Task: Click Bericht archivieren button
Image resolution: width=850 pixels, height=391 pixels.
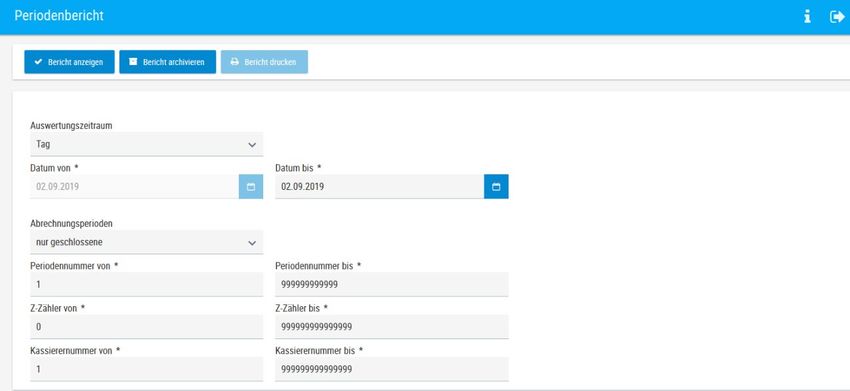Action: (x=168, y=62)
